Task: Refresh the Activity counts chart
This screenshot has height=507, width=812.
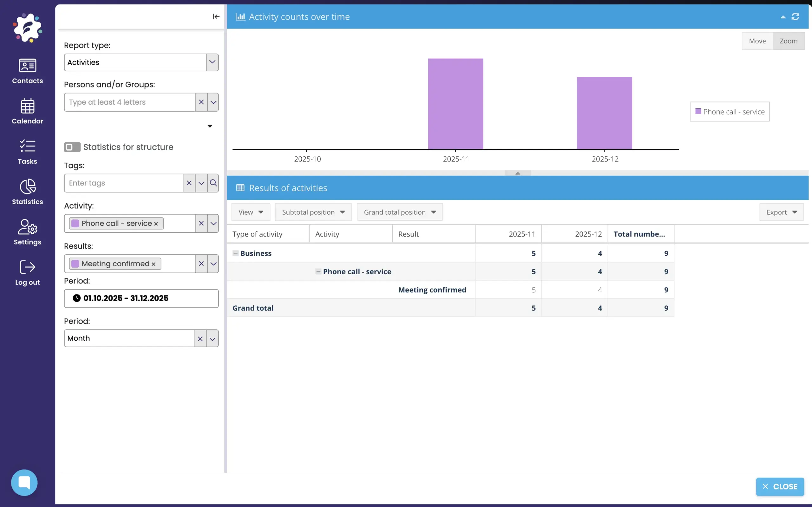Action: click(x=796, y=16)
